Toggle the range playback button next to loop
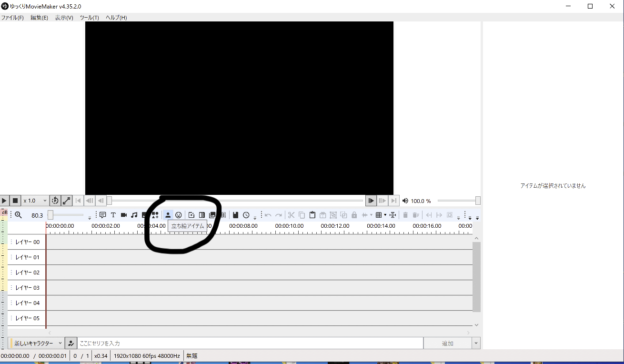 pos(67,201)
